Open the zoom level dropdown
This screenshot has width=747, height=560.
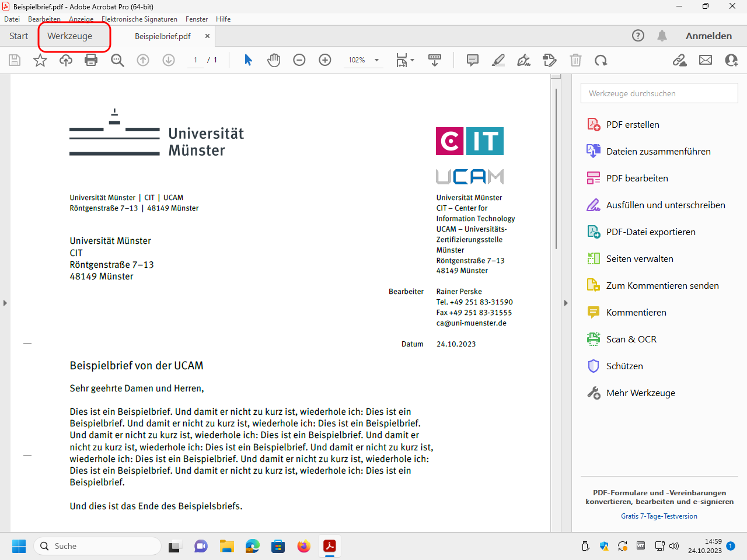pos(376,60)
